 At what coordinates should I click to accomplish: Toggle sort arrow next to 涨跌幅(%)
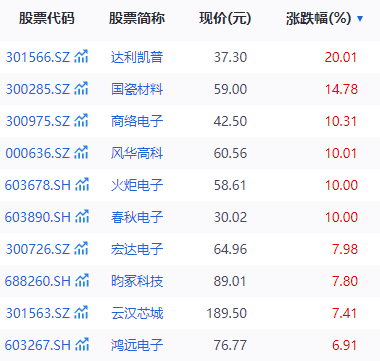[360, 18]
